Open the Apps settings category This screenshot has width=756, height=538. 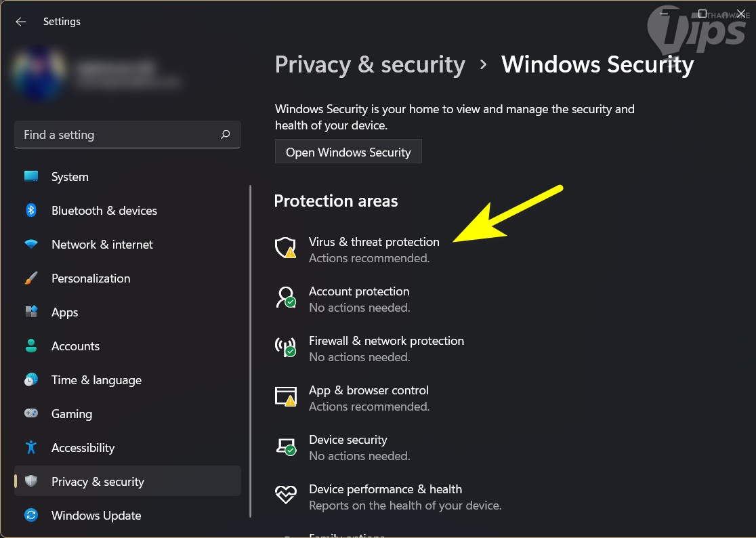point(64,312)
